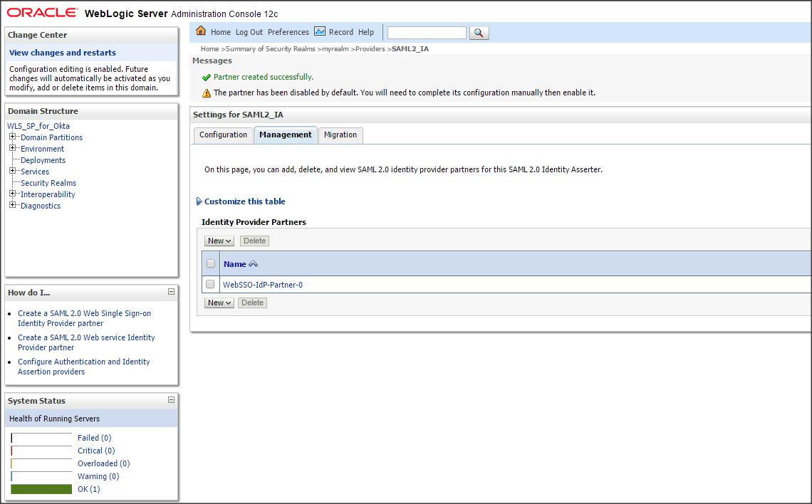Collapse the System Status panel
The width and height of the screenshot is (812, 504).
pos(171,400)
